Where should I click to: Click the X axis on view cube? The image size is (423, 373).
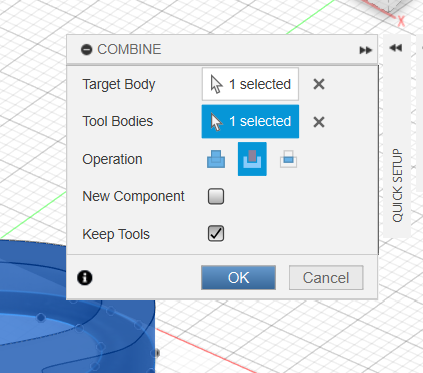(401, 21)
